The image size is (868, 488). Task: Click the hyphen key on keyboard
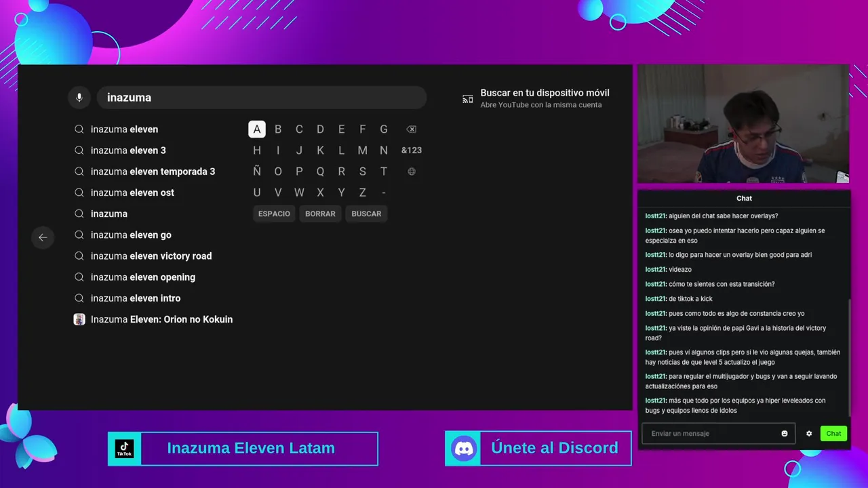384,192
